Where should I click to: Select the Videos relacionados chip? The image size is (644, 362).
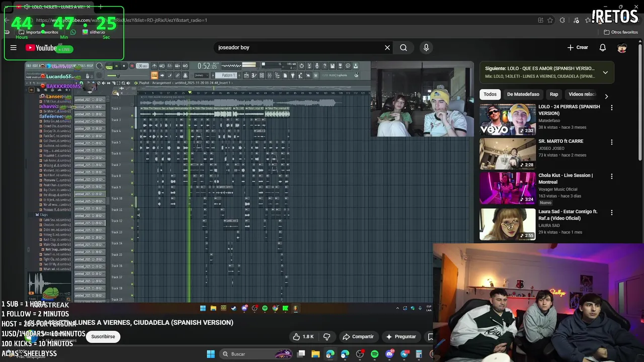[x=582, y=94]
